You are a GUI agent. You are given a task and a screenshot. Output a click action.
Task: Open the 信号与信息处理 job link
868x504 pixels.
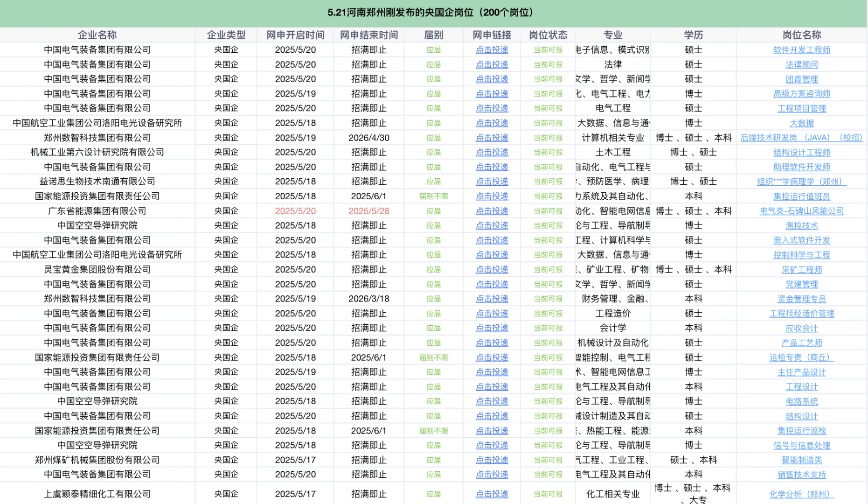point(801,445)
